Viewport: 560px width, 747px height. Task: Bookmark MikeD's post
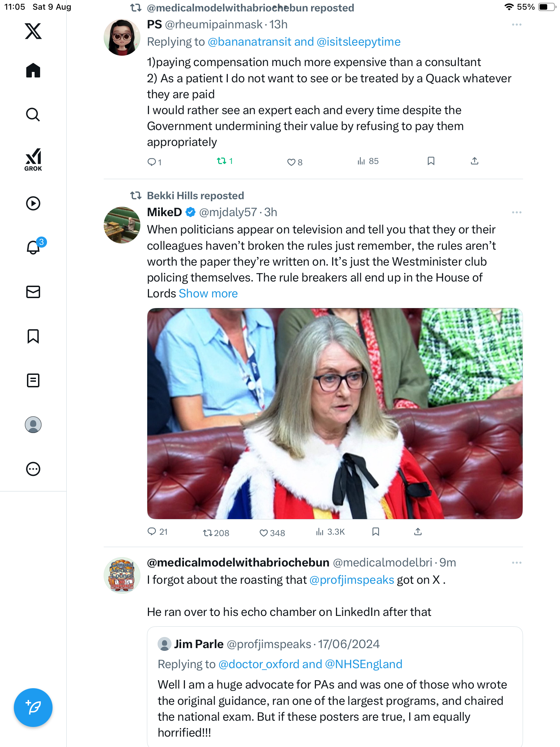[x=376, y=532]
